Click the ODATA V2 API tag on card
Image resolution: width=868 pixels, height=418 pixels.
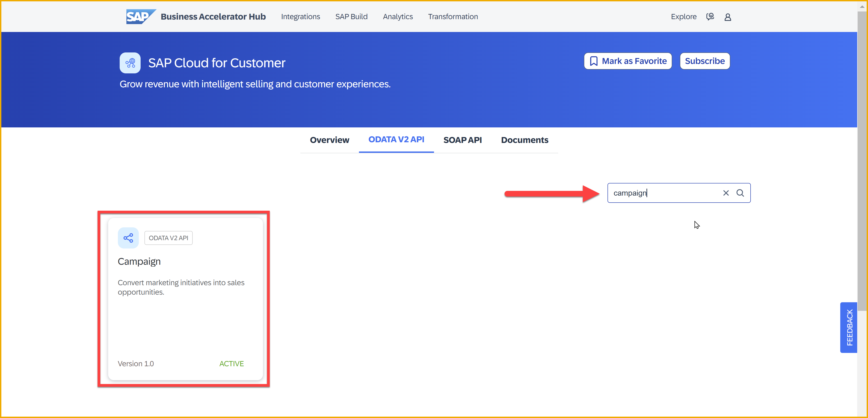pyautogui.click(x=169, y=238)
